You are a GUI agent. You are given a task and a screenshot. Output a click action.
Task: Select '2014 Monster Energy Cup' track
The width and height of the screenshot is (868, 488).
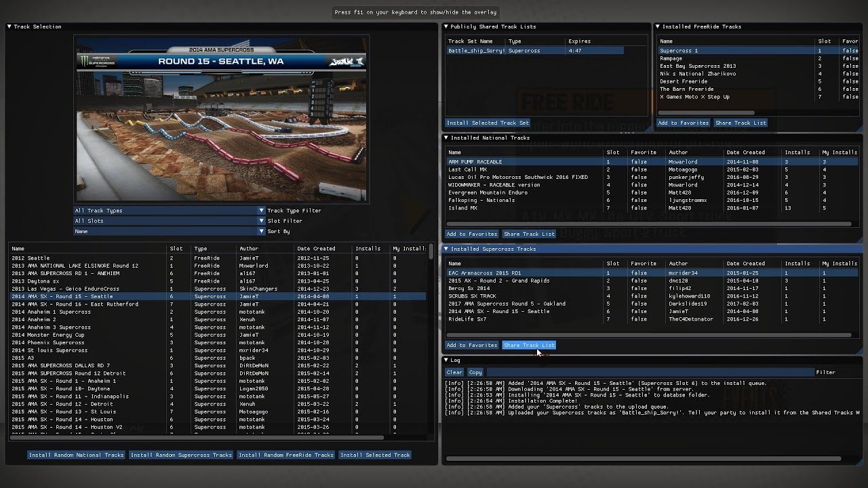coord(218,335)
